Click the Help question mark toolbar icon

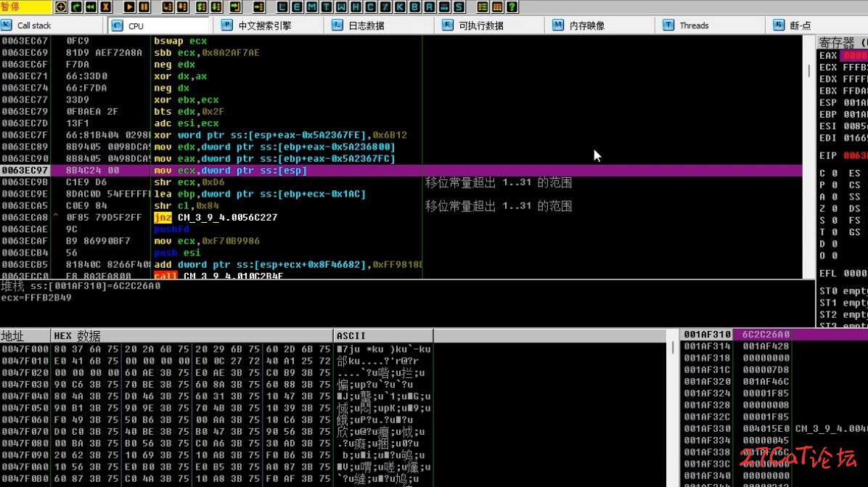511,7
